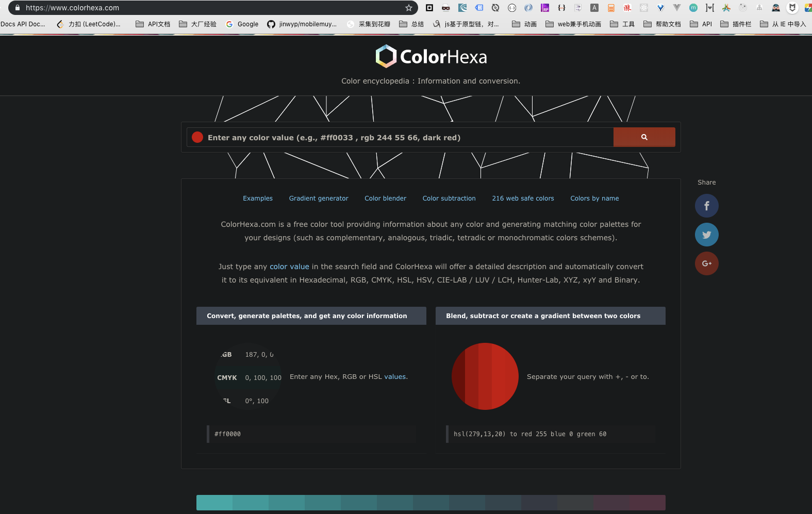
Task: Open the colorful pinwheel extension icon
Action: point(726,8)
